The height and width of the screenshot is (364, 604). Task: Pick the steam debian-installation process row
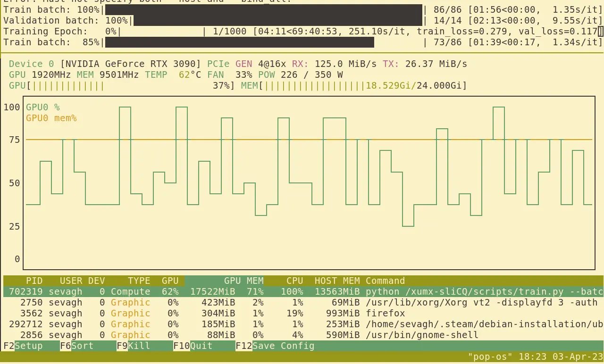coord(302,324)
